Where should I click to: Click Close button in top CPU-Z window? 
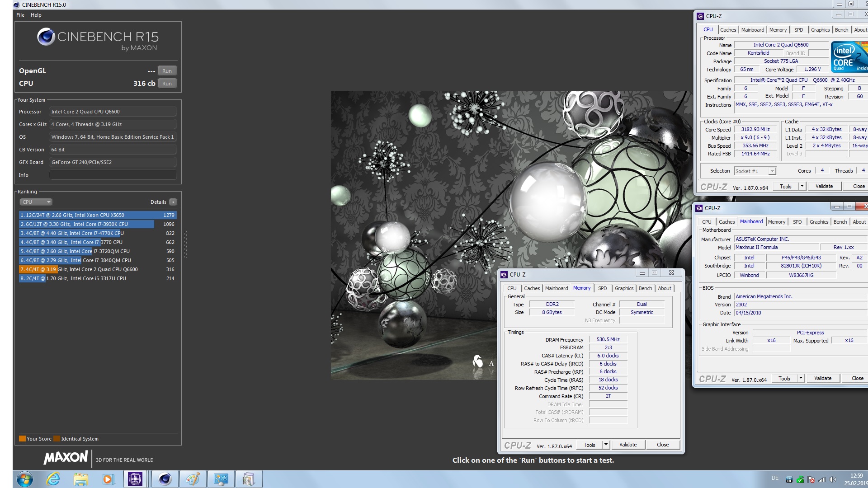859,186
